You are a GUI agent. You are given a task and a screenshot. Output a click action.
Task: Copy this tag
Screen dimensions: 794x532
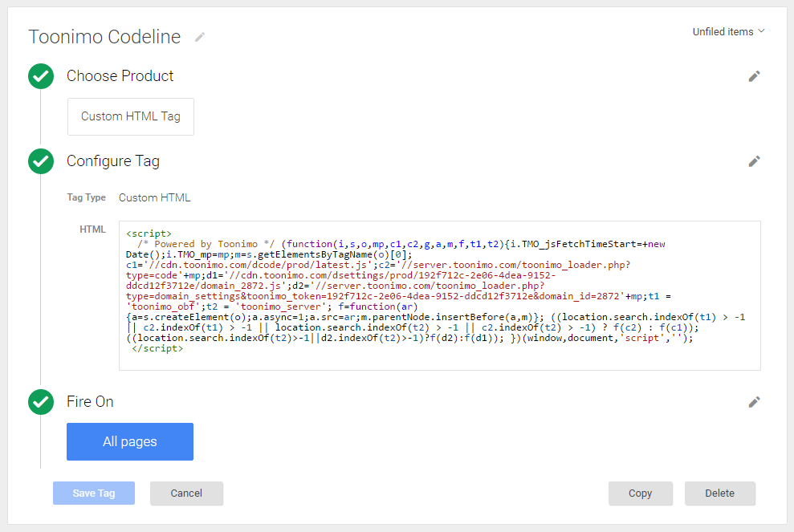pyautogui.click(x=641, y=493)
